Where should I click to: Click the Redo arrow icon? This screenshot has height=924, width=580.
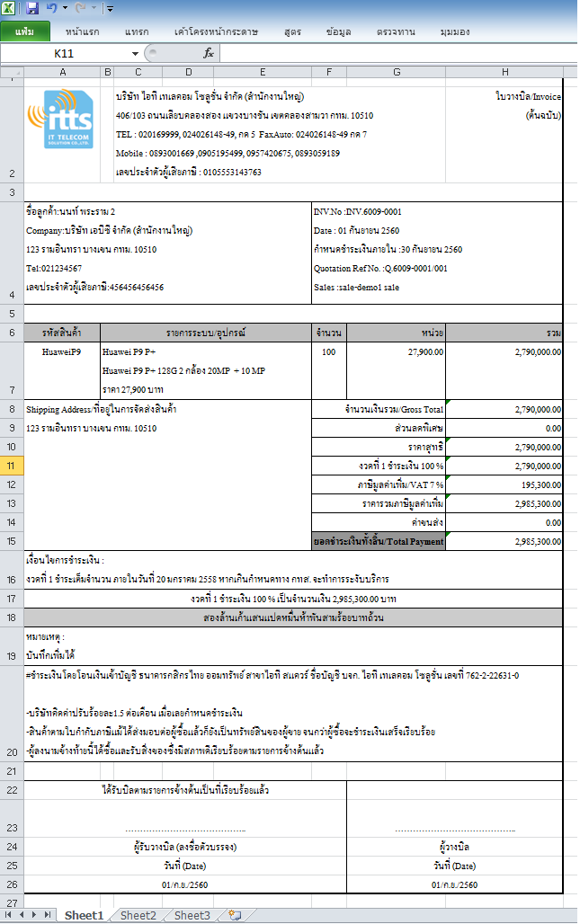(80, 8)
